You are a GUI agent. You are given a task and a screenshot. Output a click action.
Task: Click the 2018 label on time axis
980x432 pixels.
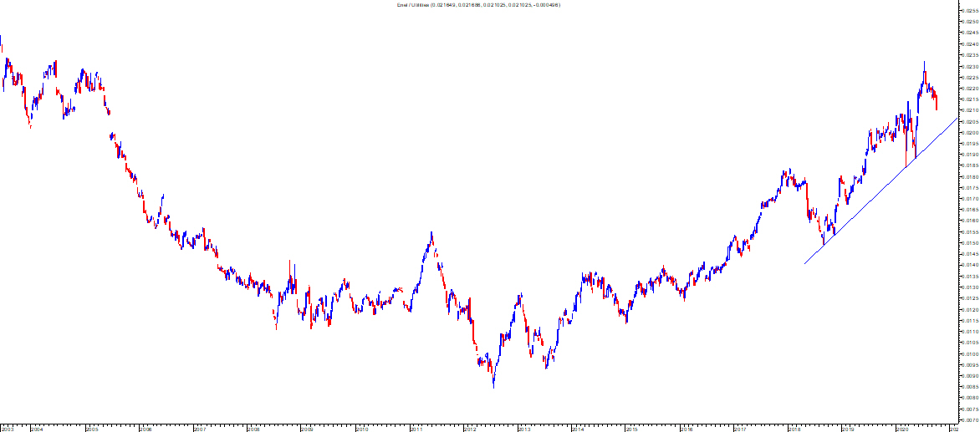click(x=794, y=429)
